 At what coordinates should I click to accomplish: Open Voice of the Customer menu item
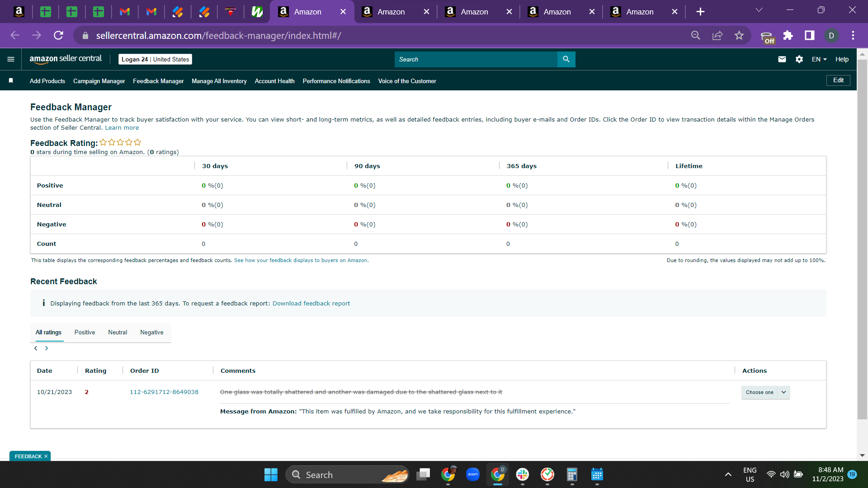(x=407, y=81)
